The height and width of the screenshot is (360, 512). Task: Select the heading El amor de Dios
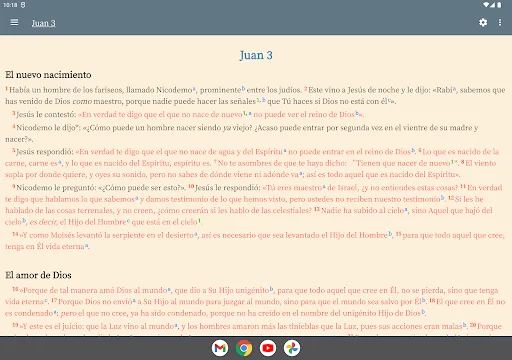coord(38,275)
